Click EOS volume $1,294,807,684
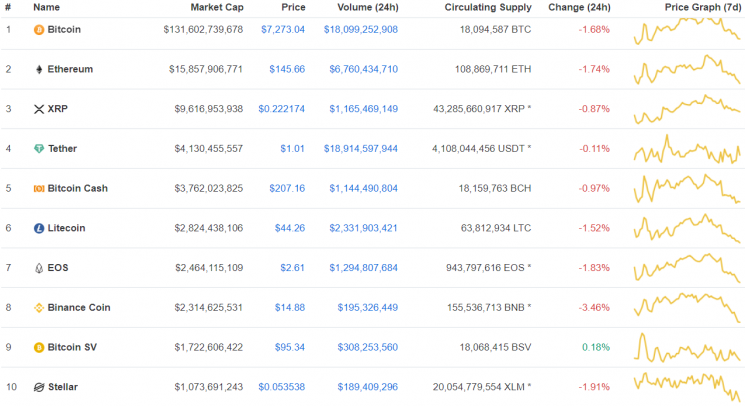This screenshot has height=406, width=745. pyautogui.click(x=364, y=268)
